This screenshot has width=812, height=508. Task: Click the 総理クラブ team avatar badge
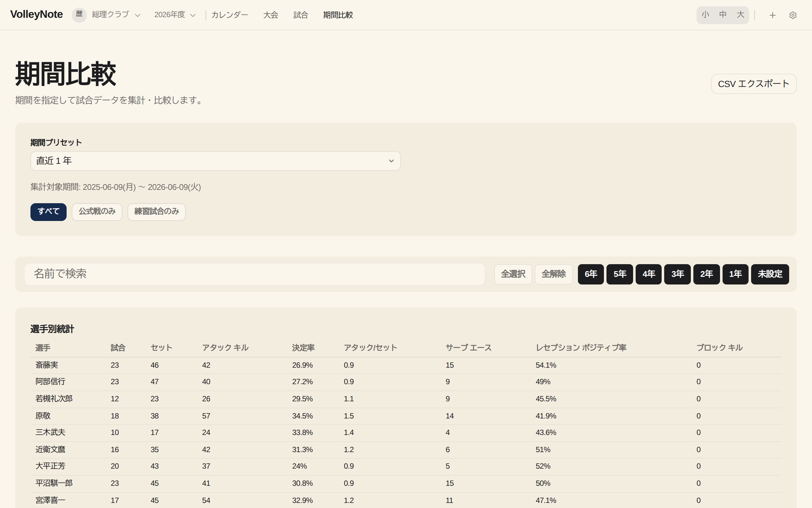[x=79, y=15]
